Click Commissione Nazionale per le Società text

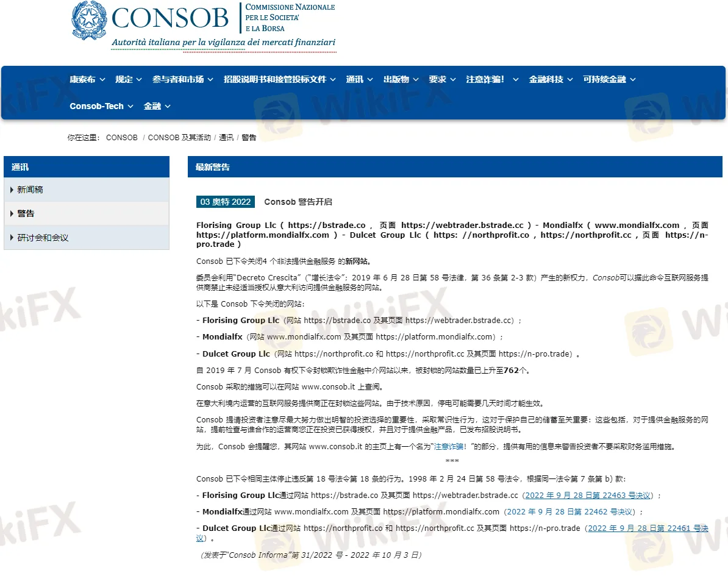click(290, 18)
